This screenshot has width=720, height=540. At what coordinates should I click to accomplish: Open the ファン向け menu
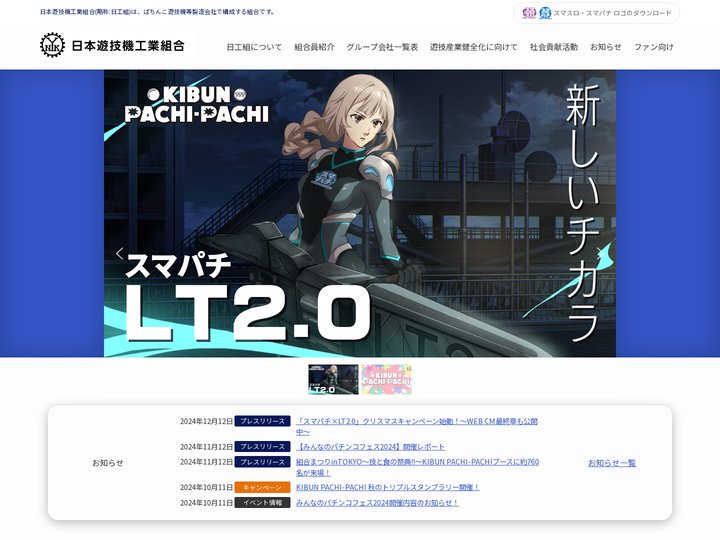pos(654,47)
